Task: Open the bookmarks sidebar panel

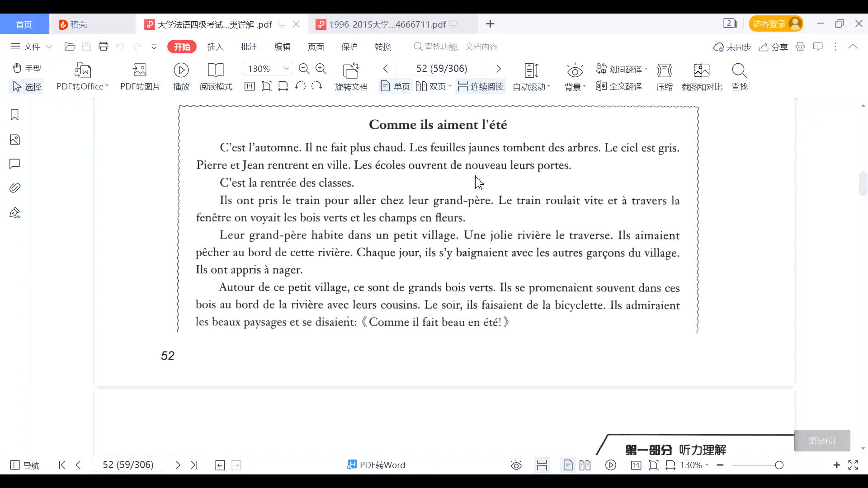Action: click(x=14, y=115)
